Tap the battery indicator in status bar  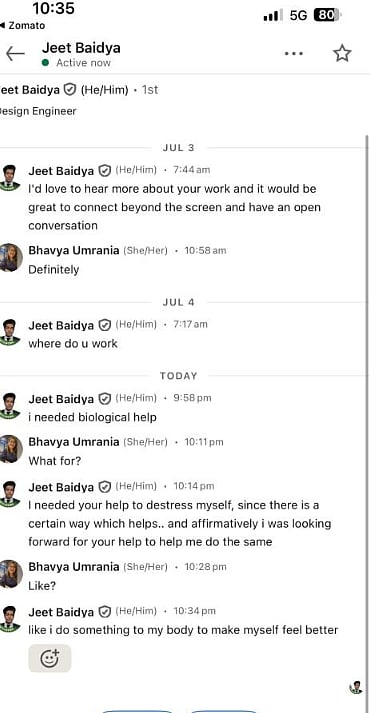(x=327, y=15)
